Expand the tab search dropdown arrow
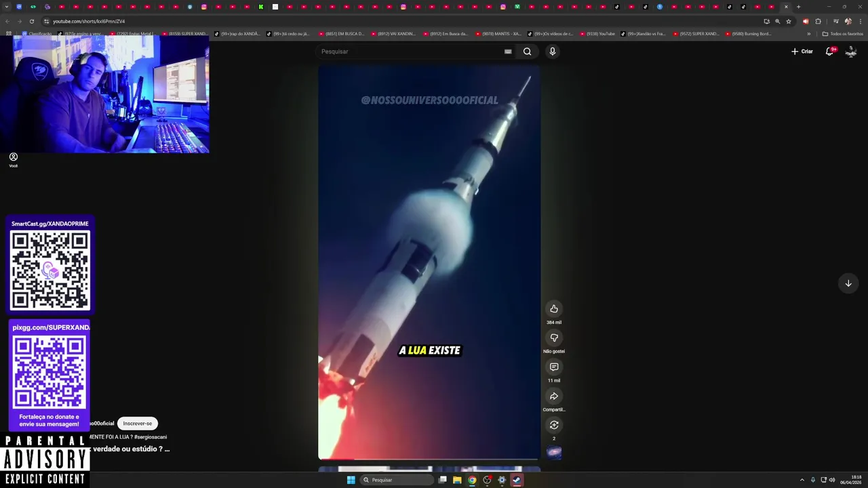 8,7
